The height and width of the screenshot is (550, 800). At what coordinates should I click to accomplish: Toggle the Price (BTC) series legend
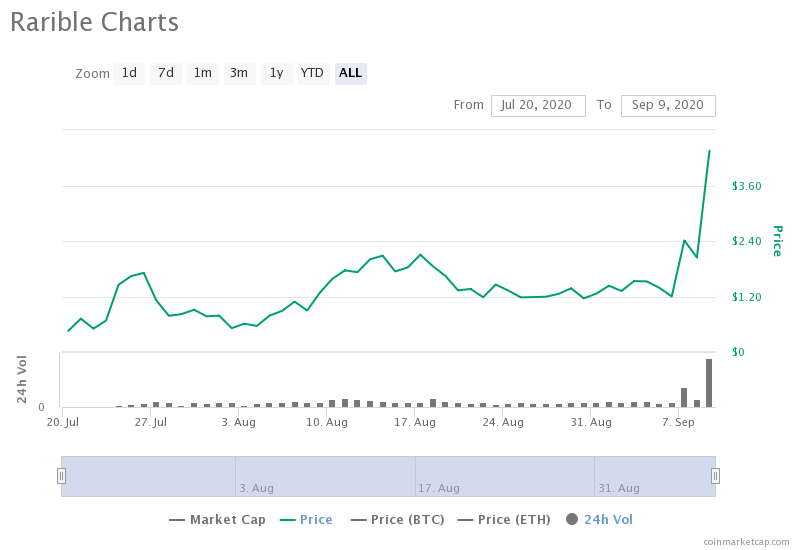pyautogui.click(x=398, y=520)
